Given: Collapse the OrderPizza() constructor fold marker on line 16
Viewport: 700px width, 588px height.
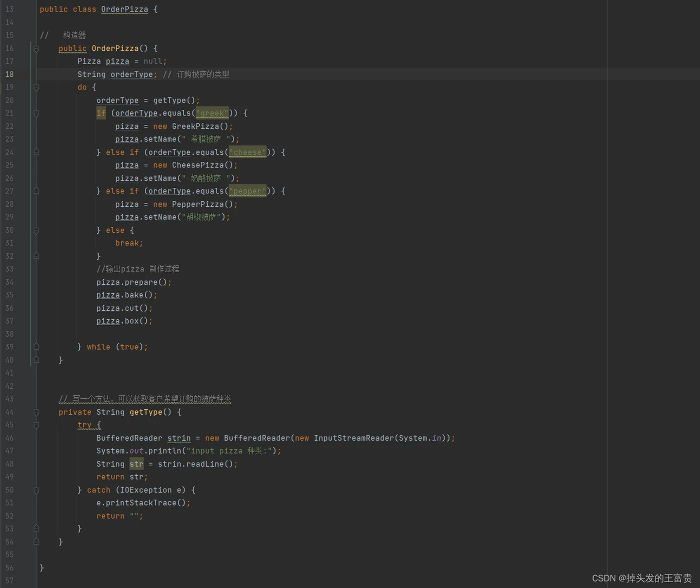Looking at the screenshot, I should (x=36, y=48).
